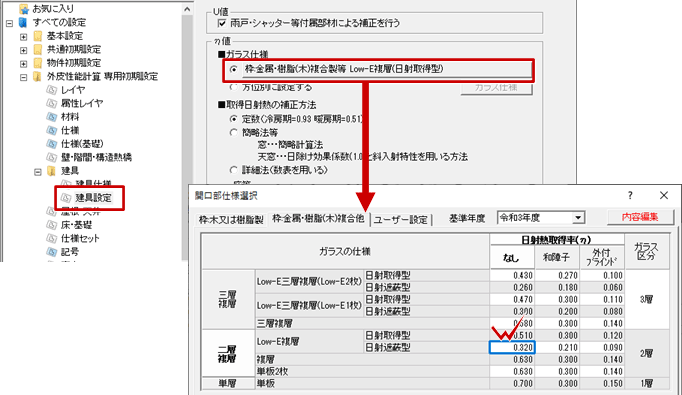Select the 仕様(基礎) item icon
The width and height of the screenshot is (682, 395).
pyautogui.click(x=52, y=144)
